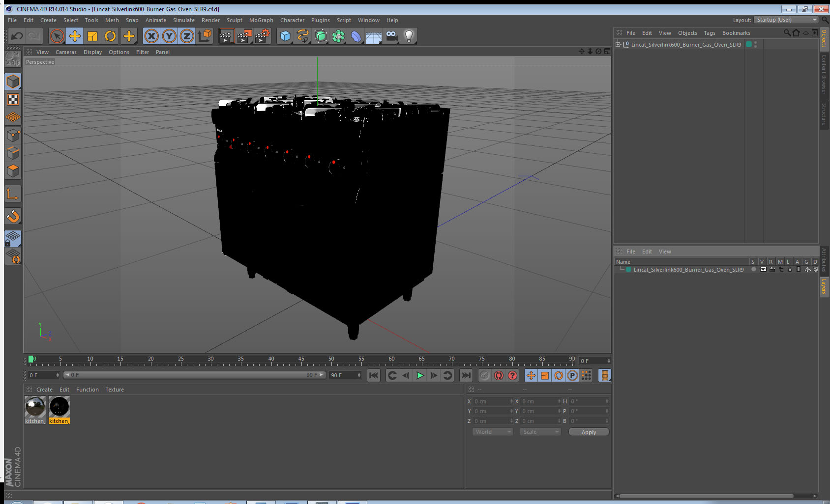The height and width of the screenshot is (504, 830).
Task: Open the Simulate menu
Action: coord(183,20)
